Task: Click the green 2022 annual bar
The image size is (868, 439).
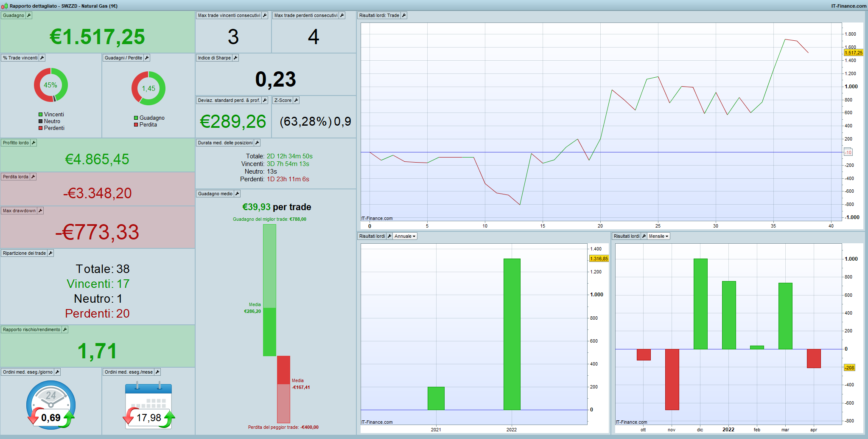Action: 512,334
